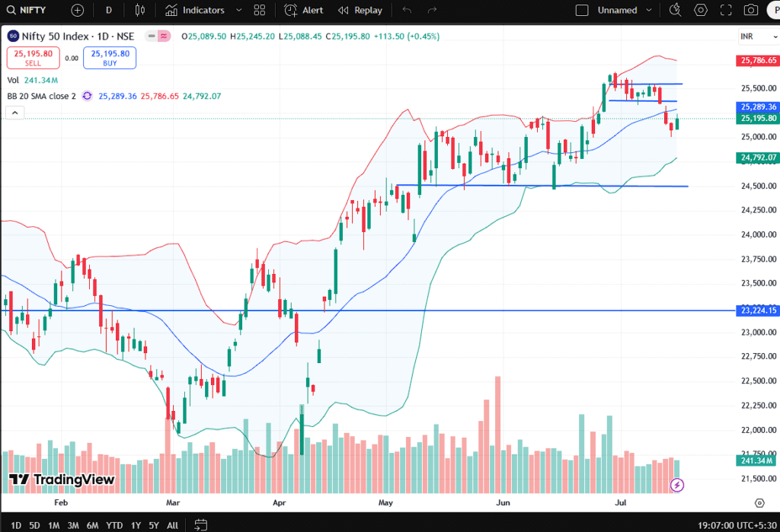Click the Bollinger Bands refresh circle icon
The image size is (780, 532).
point(87,96)
